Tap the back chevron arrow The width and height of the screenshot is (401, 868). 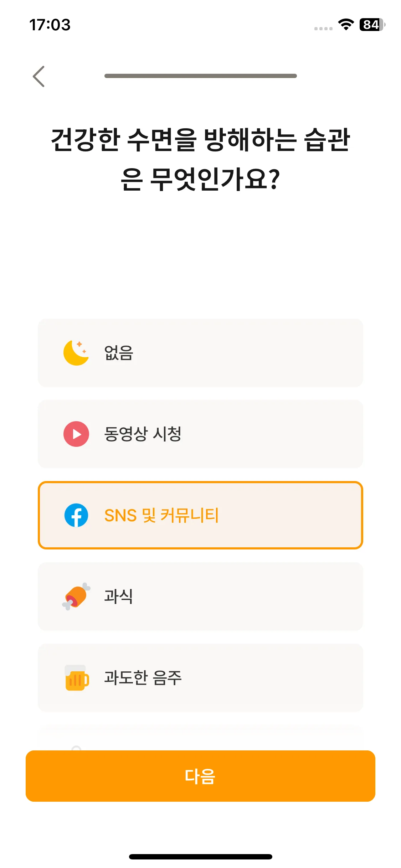[x=38, y=76]
